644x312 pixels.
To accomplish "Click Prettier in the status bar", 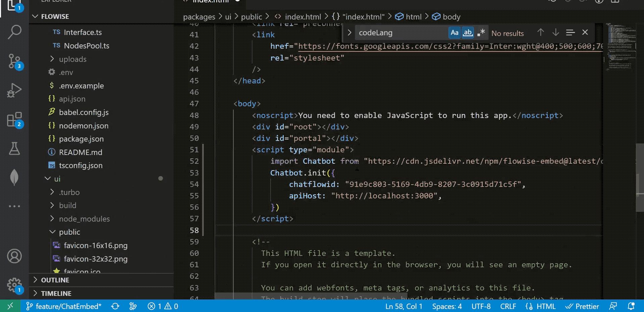I will coord(583,306).
